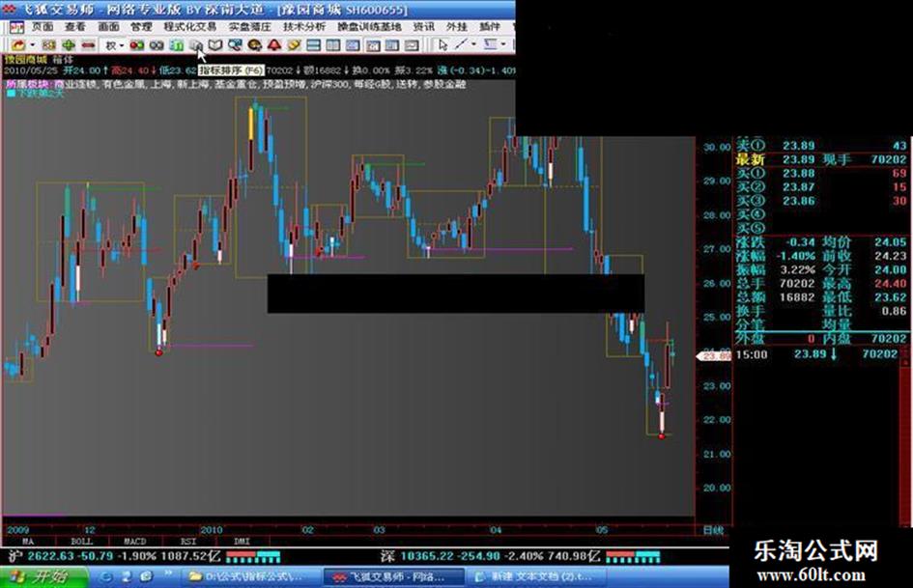Screen dimensions: 913x588
Task: Click the magnifier-over-screen search icon
Action: [235, 45]
